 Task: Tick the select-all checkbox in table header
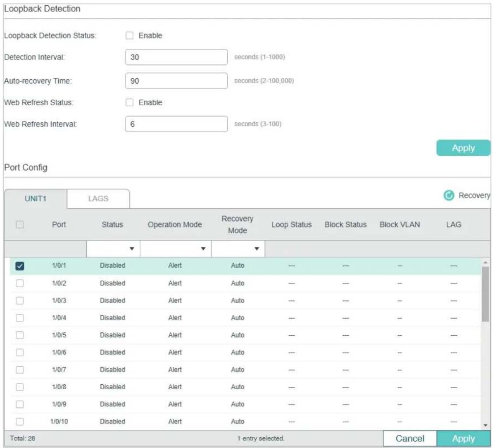pyautogui.click(x=19, y=224)
